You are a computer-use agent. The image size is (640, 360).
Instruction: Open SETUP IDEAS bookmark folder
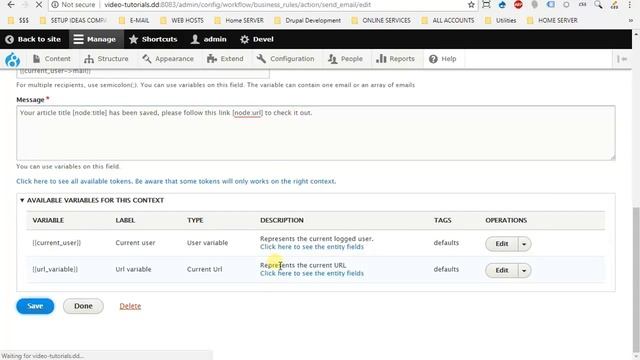73,20
